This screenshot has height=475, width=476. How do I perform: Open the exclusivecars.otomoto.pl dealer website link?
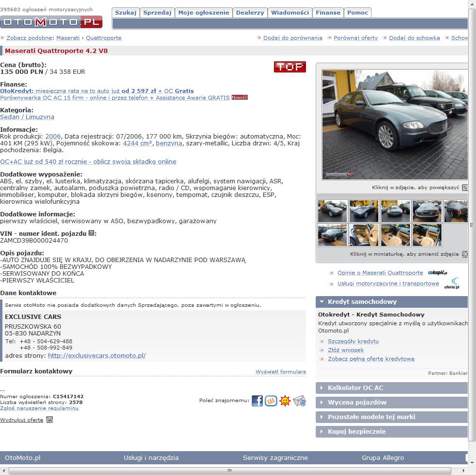[x=97, y=355]
